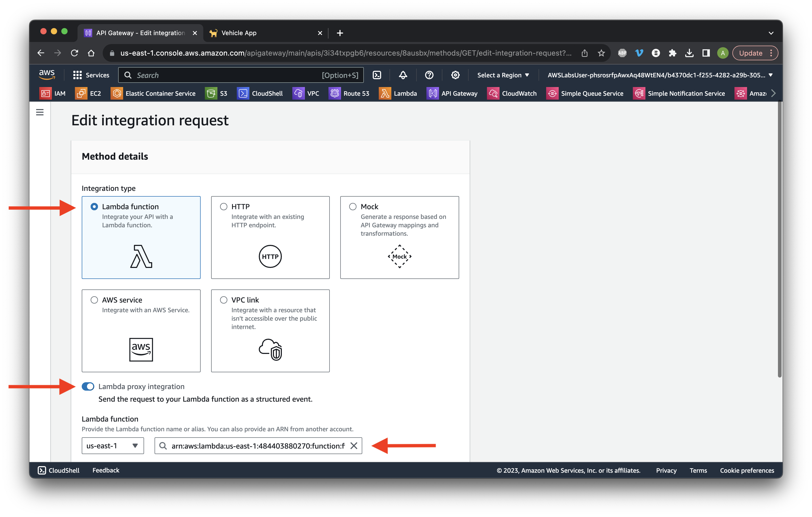Select HTTP integration type

270,237
